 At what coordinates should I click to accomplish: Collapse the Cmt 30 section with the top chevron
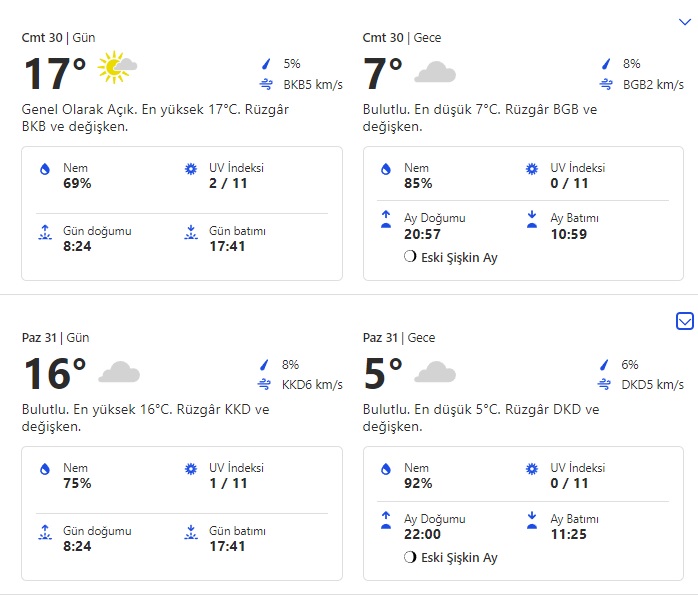point(685,21)
